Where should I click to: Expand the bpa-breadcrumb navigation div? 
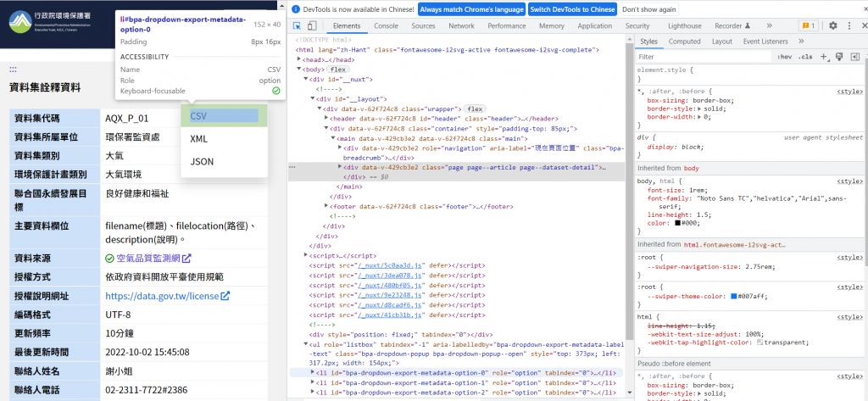click(340, 148)
